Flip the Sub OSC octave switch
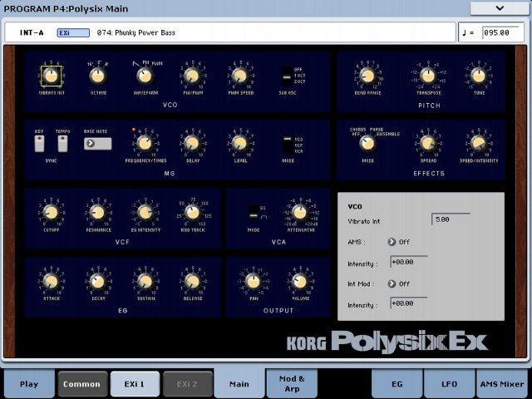The height and width of the screenshot is (399, 532). pyautogui.click(x=287, y=76)
